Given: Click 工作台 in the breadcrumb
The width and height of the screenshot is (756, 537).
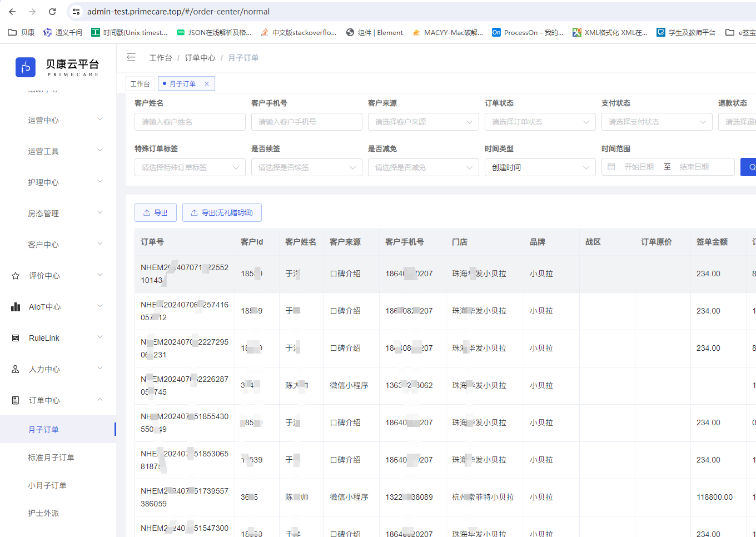Looking at the screenshot, I should [x=161, y=58].
